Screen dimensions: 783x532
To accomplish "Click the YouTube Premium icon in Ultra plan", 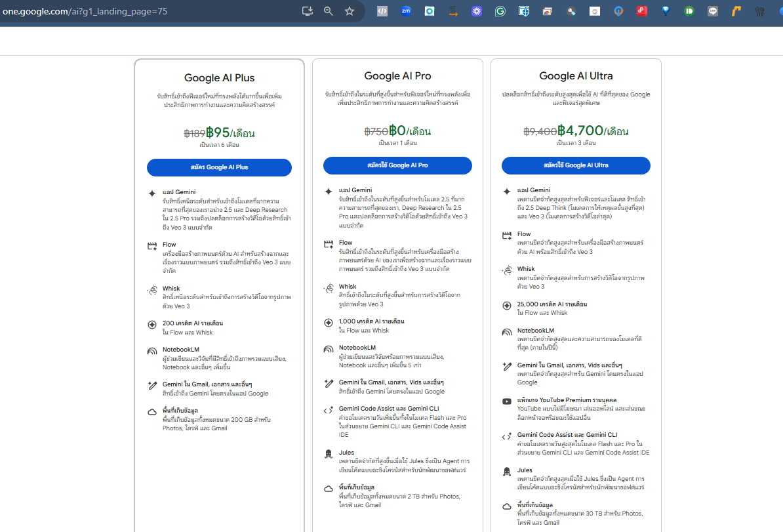I will (507, 401).
